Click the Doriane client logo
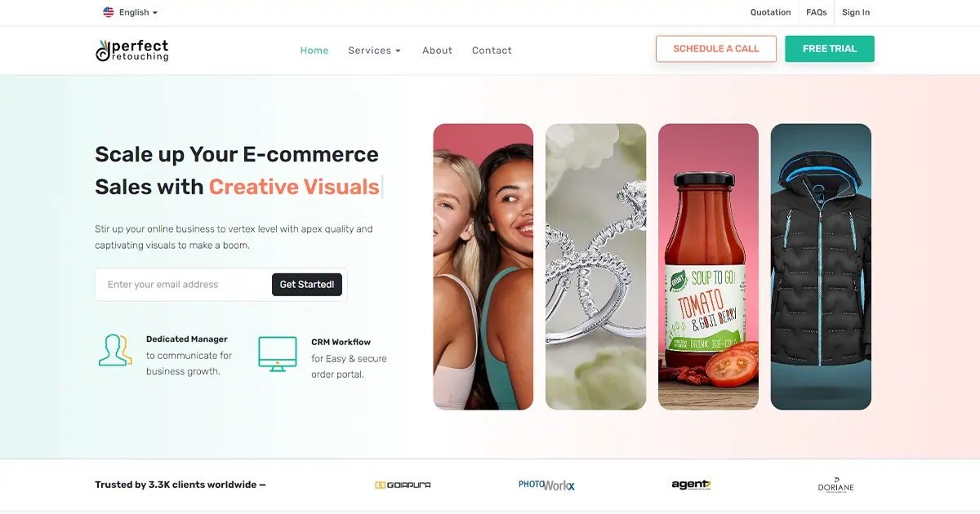 (835, 485)
